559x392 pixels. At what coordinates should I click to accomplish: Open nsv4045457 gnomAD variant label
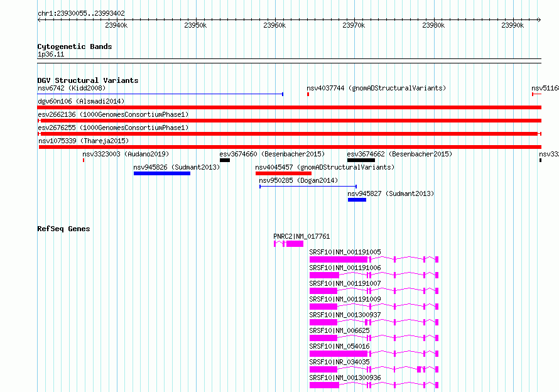[x=325, y=167]
